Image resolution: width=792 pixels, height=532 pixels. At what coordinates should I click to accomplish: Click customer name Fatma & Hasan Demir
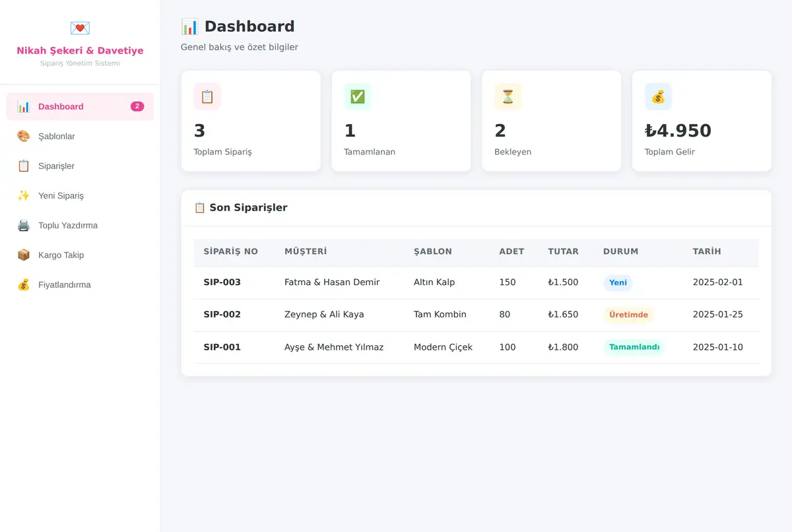pos(332,283)
